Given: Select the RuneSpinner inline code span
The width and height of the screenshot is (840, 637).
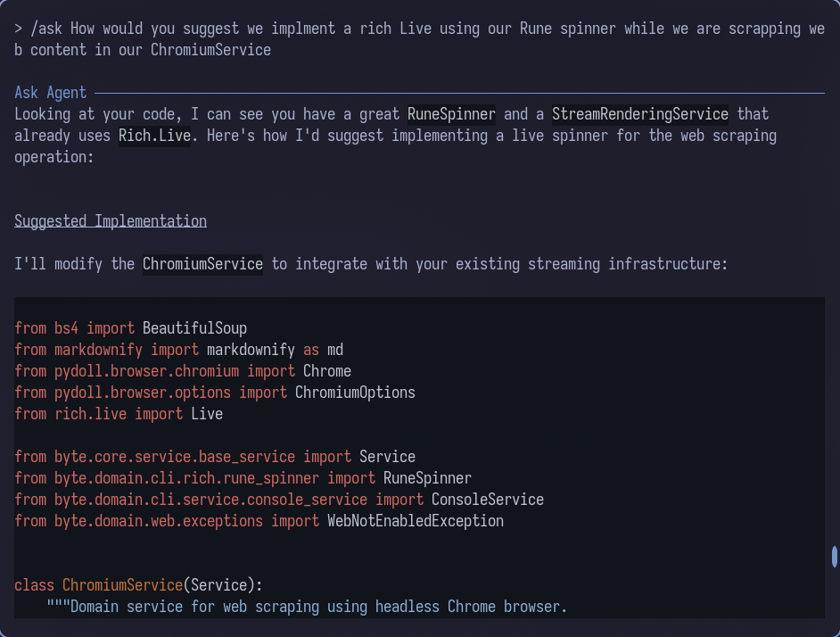Looking at the screenshot, I should click(450, 114).
